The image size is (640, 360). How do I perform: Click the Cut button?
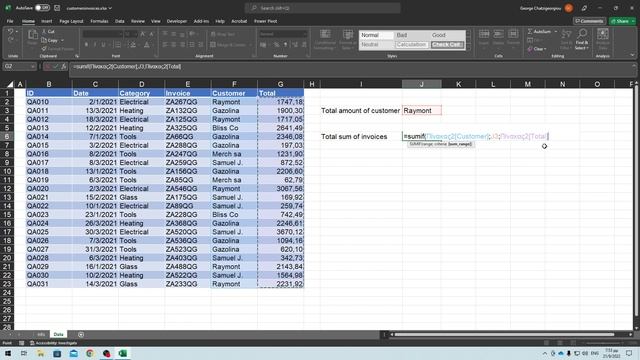pos(49,31)
